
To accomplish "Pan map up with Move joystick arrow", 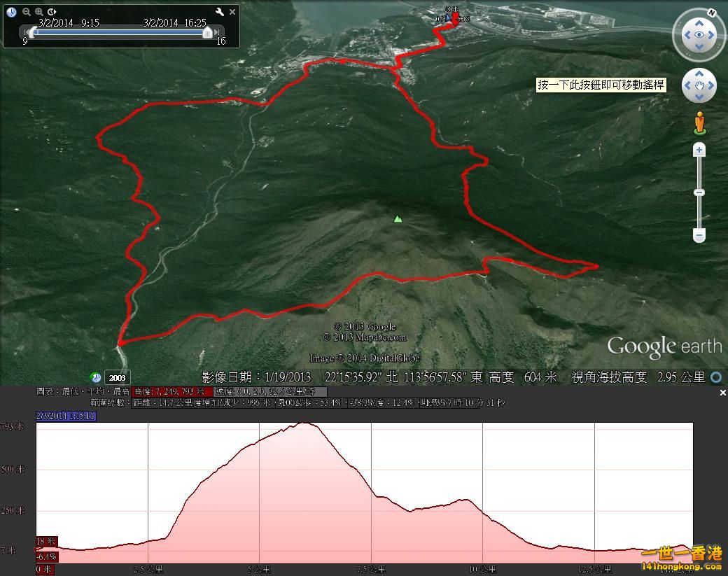I will pos(699,74).
